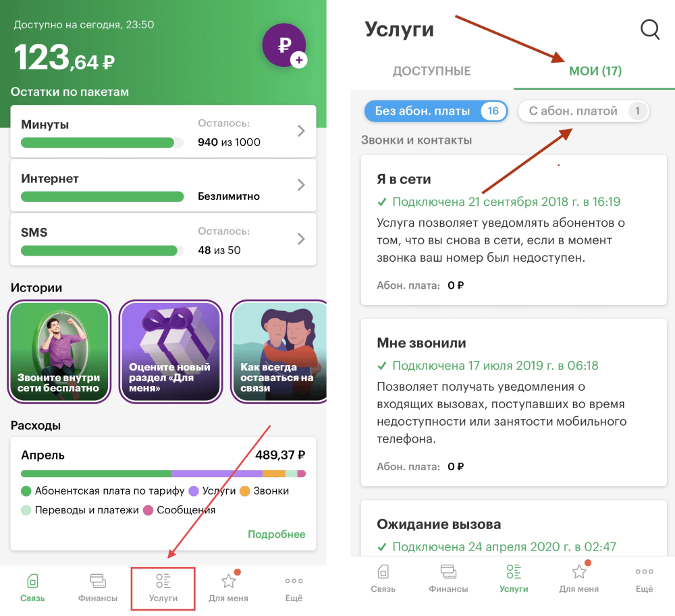Screen dimensions: 675x616
Task: Switch to the МОИ (17) tab
Action: (x=595, y=71)
